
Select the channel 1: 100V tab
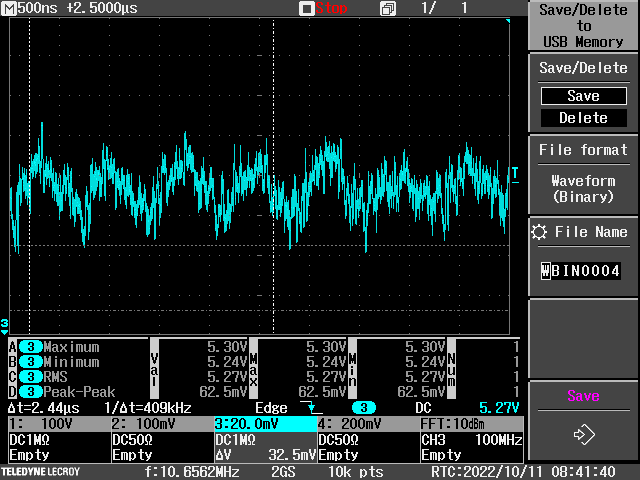55,424
